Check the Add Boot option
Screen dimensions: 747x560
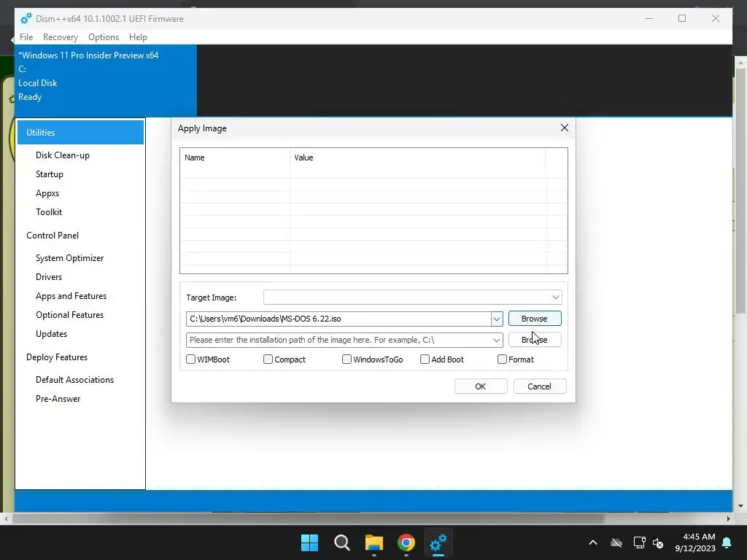point(425,359)
